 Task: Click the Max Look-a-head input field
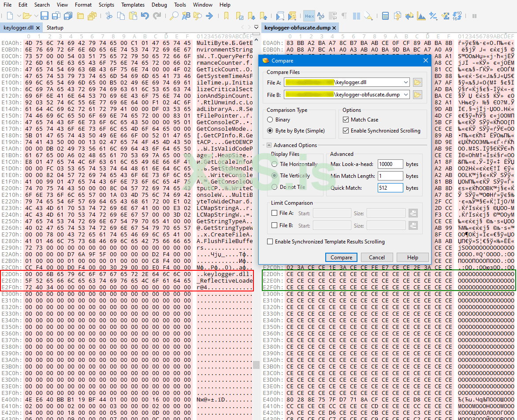click(x=391, y=164)
